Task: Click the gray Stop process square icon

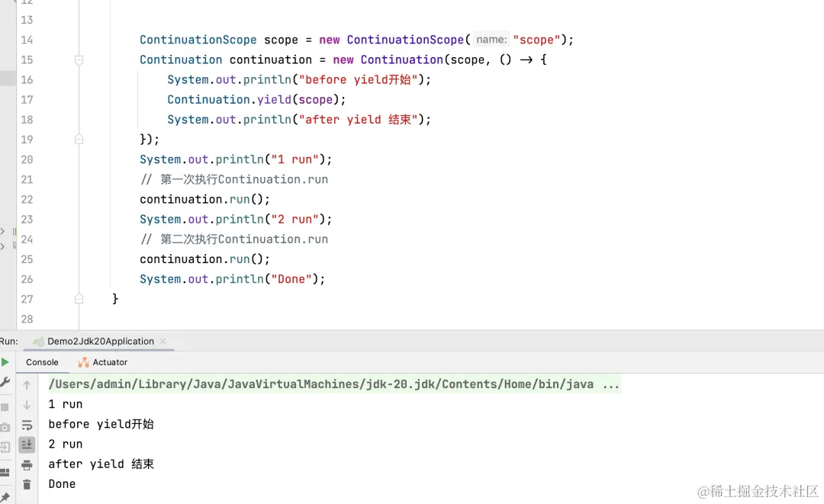Action: pos(5,407)
